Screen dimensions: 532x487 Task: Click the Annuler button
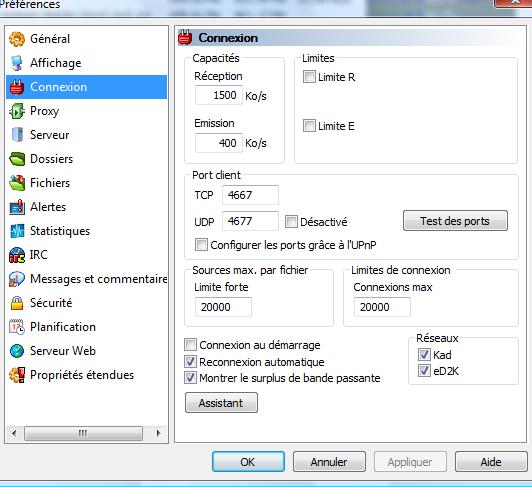coord(329,462)
